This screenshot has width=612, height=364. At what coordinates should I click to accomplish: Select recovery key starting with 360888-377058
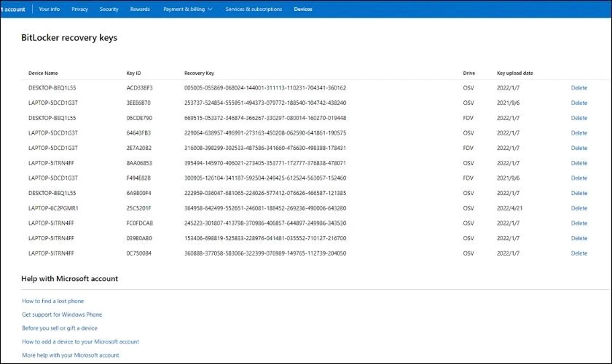tap(265, 253)
